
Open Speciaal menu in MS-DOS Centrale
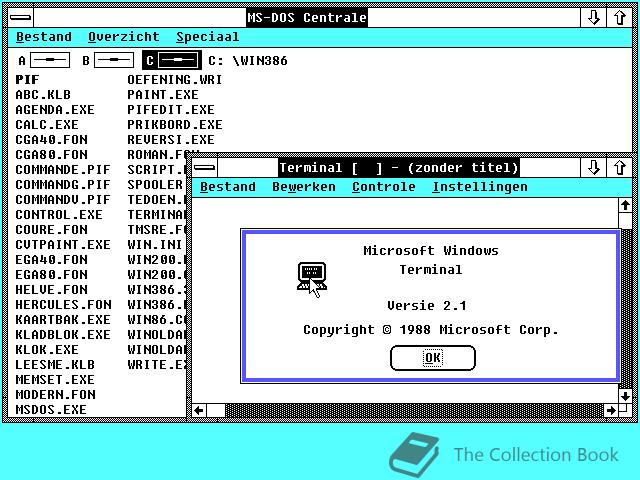tap(207, 37)
